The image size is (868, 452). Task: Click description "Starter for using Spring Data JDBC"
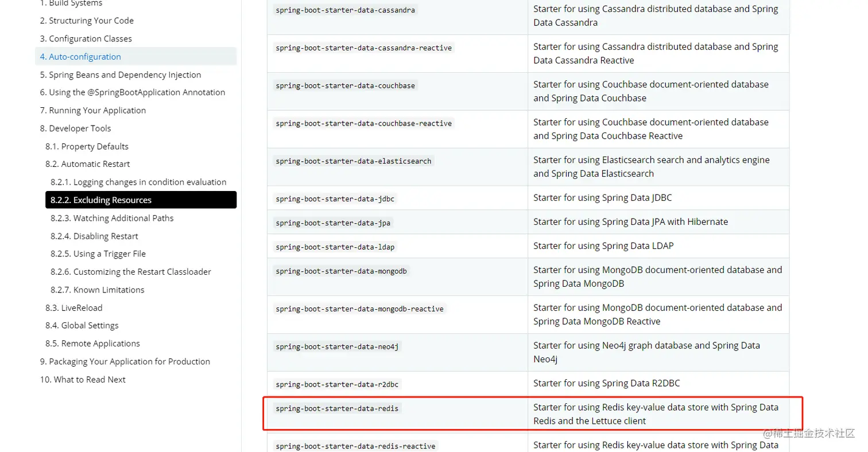(602, 198)
